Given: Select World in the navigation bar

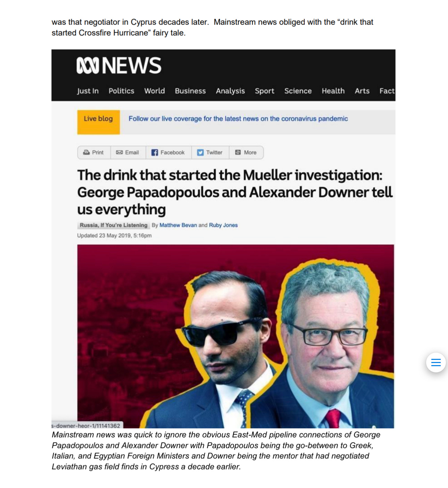Looking at the screenshot, I should tap(155, 91).
